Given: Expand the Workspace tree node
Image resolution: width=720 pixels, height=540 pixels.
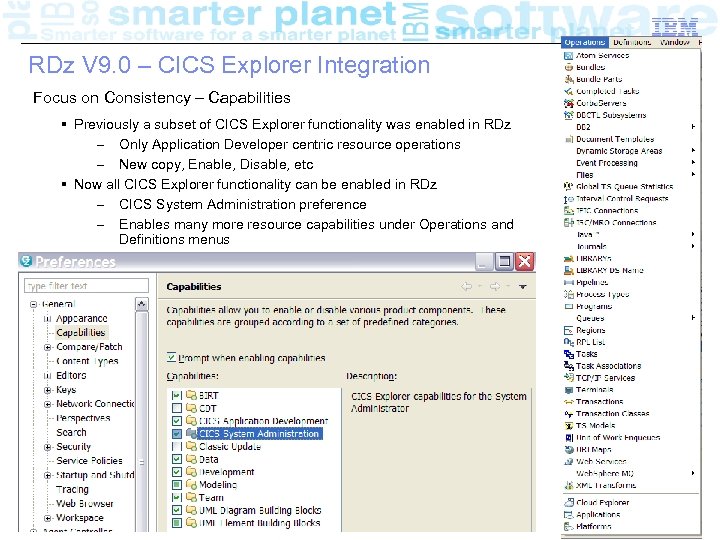Looking at the screenshot, I should coord(47,518).
